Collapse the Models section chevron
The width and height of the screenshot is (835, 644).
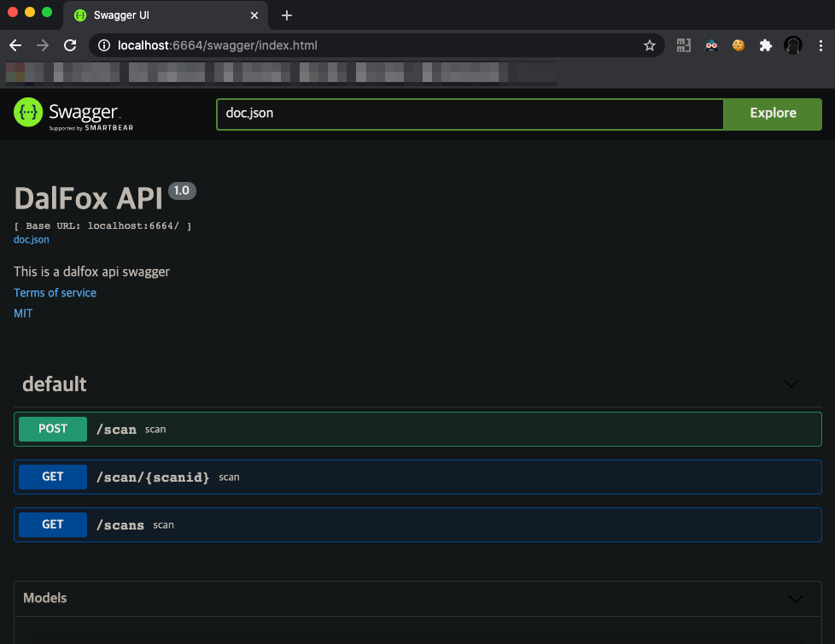click(795, 599)
